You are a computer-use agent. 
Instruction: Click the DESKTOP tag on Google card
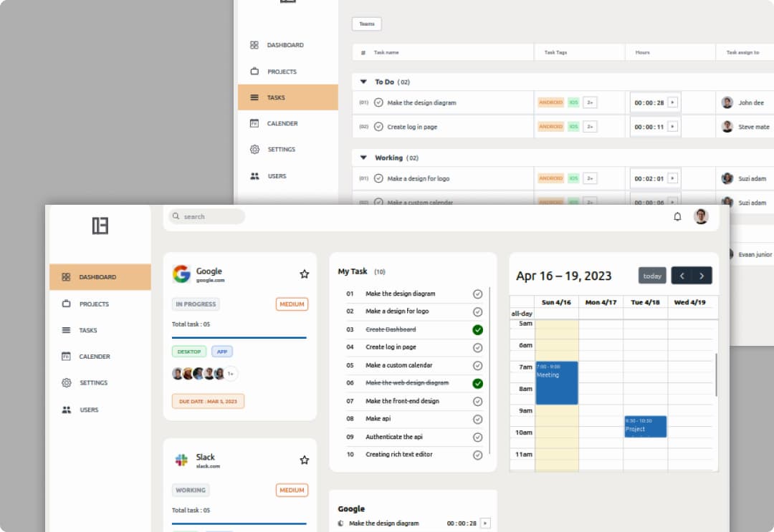click(x=189, y=352)
